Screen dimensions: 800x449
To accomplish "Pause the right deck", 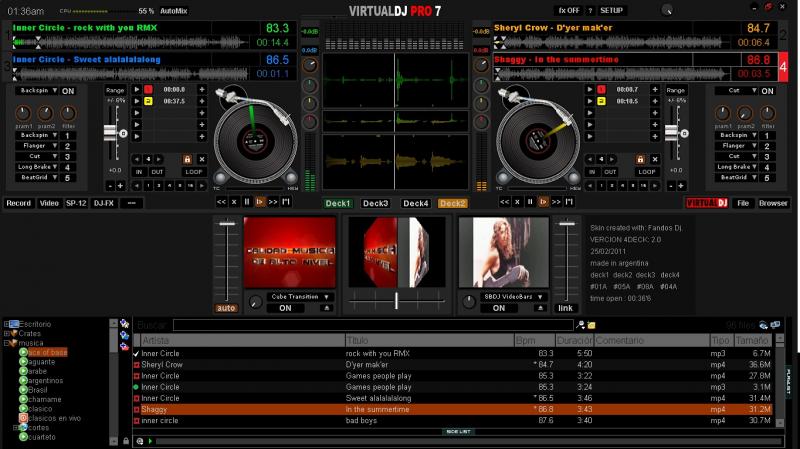I will click(x=530, y=202).
